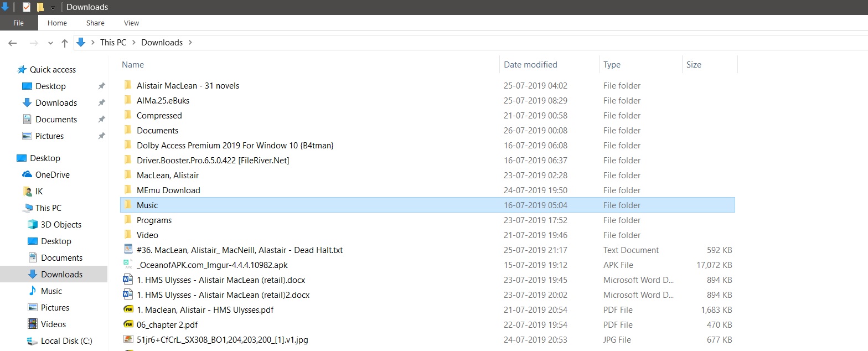The image size is (868, 351).
Task: Click the Properties icon in the title bar
Action: tap(27, 7)
